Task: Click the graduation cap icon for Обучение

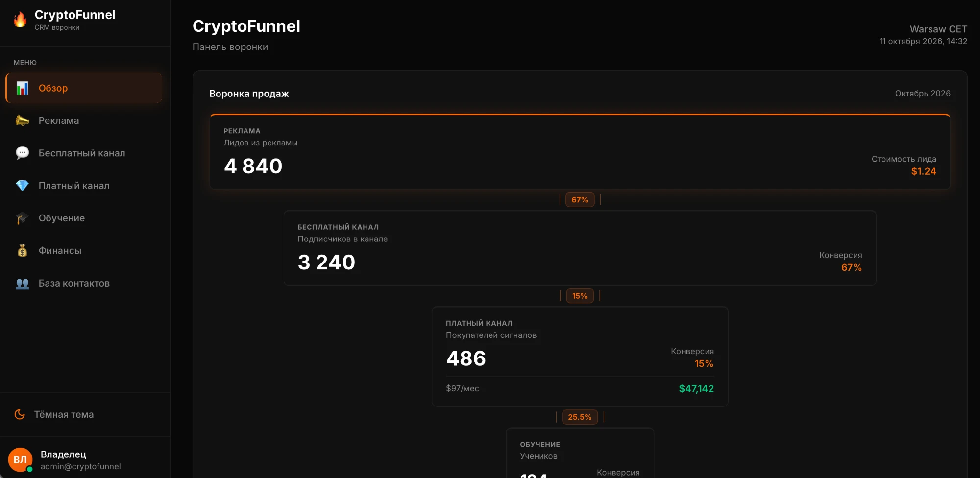Action: tap(22, 218)
